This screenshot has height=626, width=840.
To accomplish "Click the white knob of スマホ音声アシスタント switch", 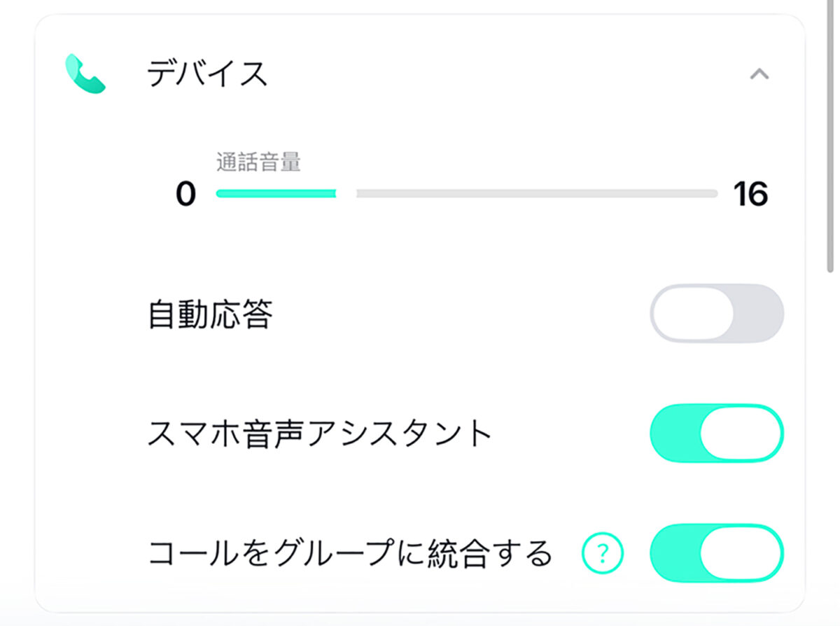I will coord(741,433).
